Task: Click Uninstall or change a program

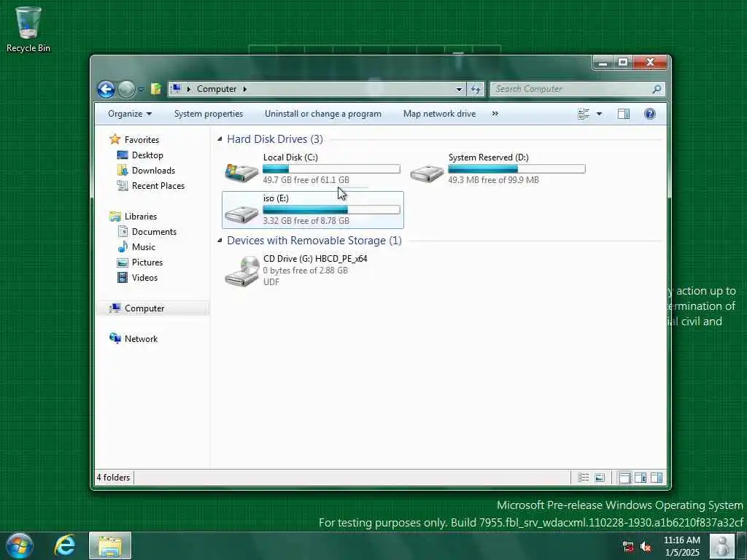Action: tap(323, 114)
